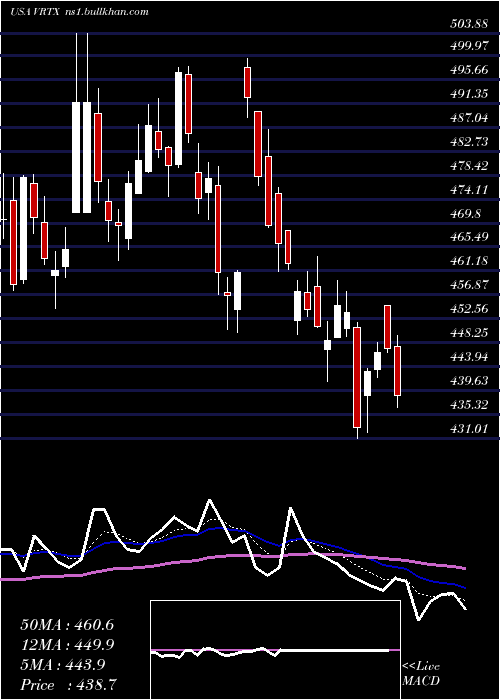Click the 487.04 price axis label

click(468, 118)
